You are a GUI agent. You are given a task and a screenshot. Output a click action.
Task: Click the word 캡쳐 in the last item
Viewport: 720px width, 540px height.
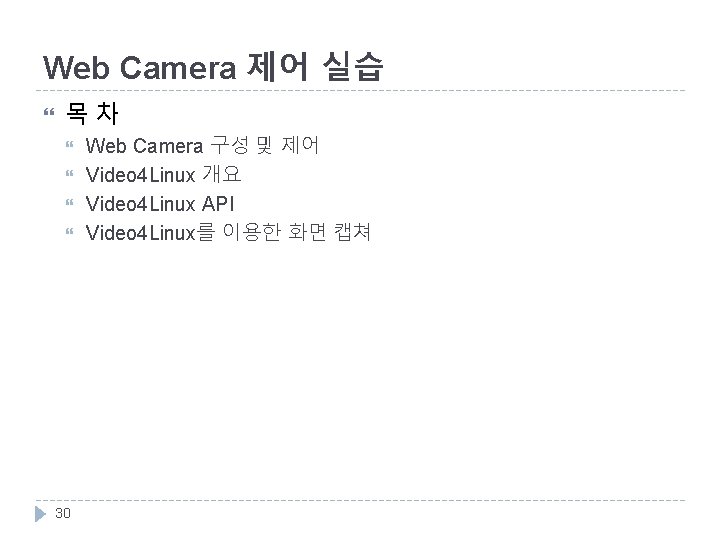(x=352, y=232)
